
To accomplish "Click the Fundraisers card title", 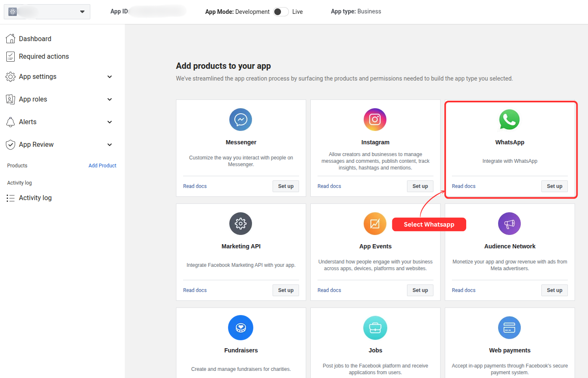I will [x=241, y=350].
